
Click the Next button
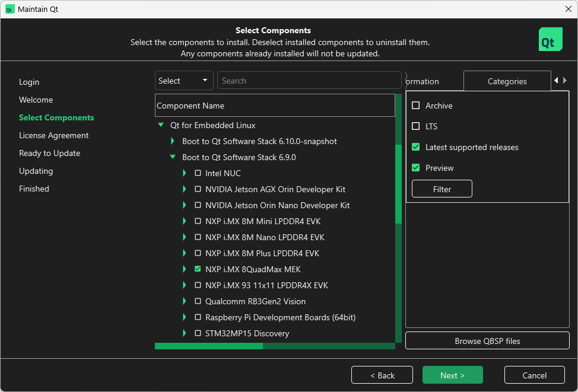click(452, 375)
